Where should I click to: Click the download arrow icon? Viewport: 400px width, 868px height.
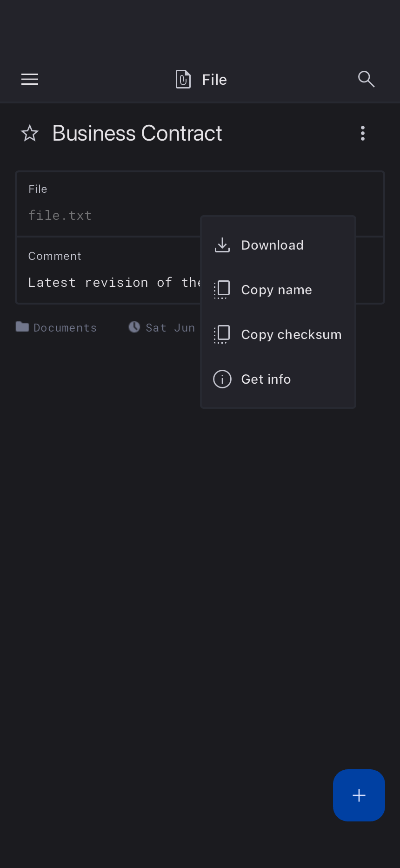pos(222,245)
